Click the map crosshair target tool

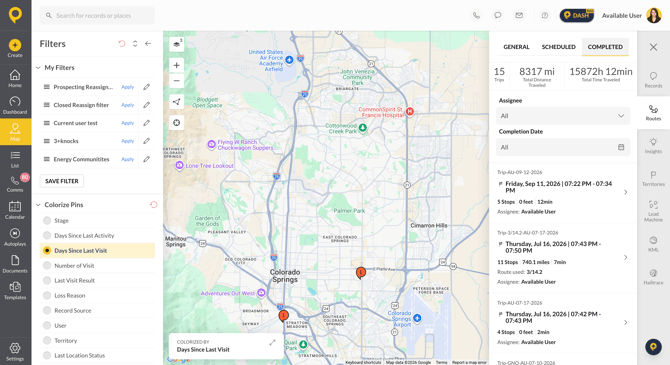[x=176, y=123]
